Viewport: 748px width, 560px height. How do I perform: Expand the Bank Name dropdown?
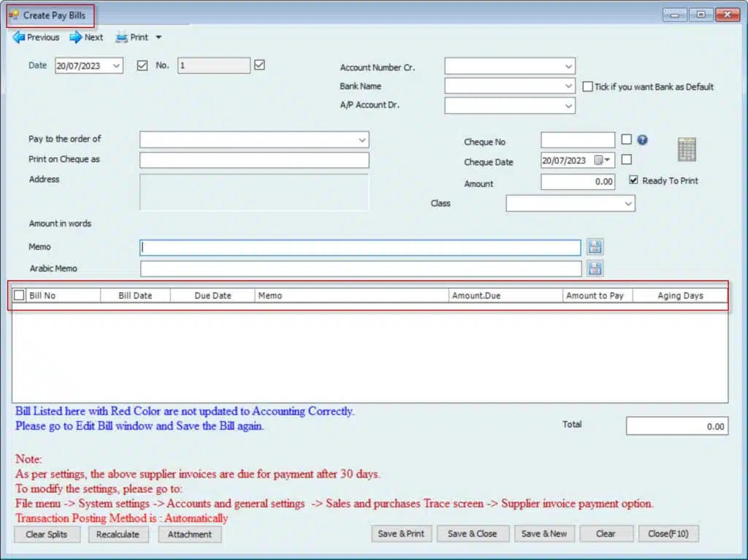pyautogui.click(x=568, y=86)
